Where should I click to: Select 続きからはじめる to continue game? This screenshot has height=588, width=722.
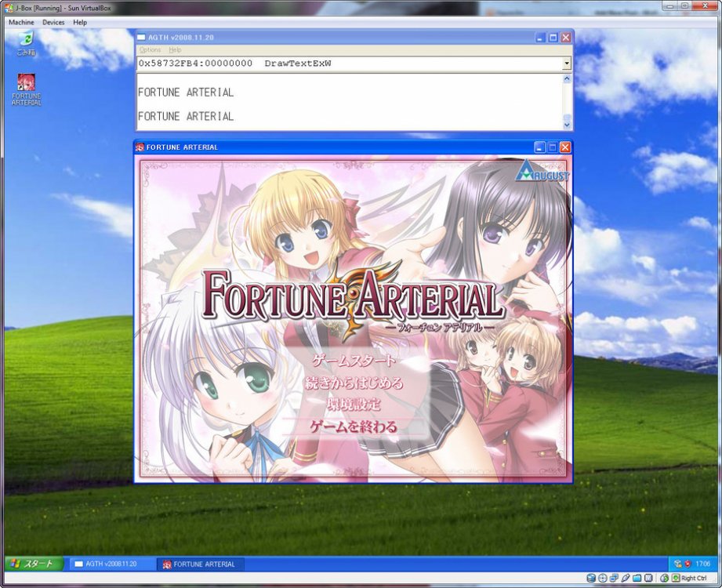[354, 383]
